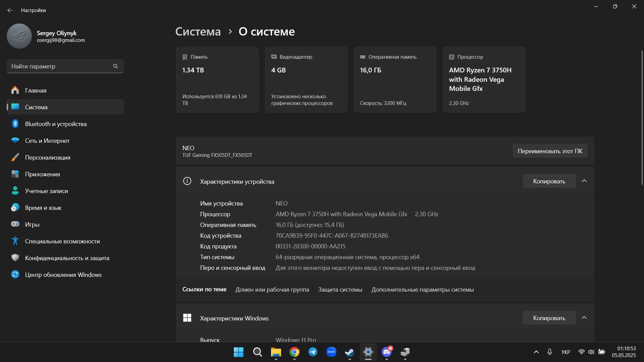Click the vertical scrollbar of settings page
Image resolution: width=644 pixels, height=362 pixels.
coord(642,117)
